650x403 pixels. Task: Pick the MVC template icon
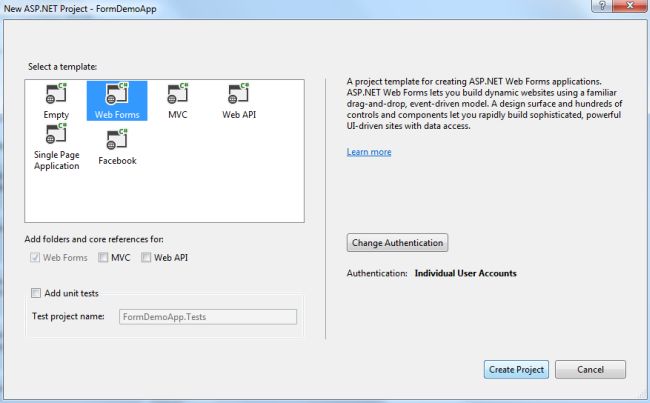pos(178,94)
